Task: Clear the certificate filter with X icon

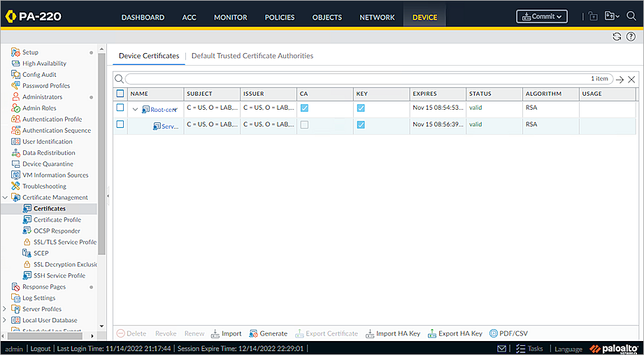Action: coord(631,80)
